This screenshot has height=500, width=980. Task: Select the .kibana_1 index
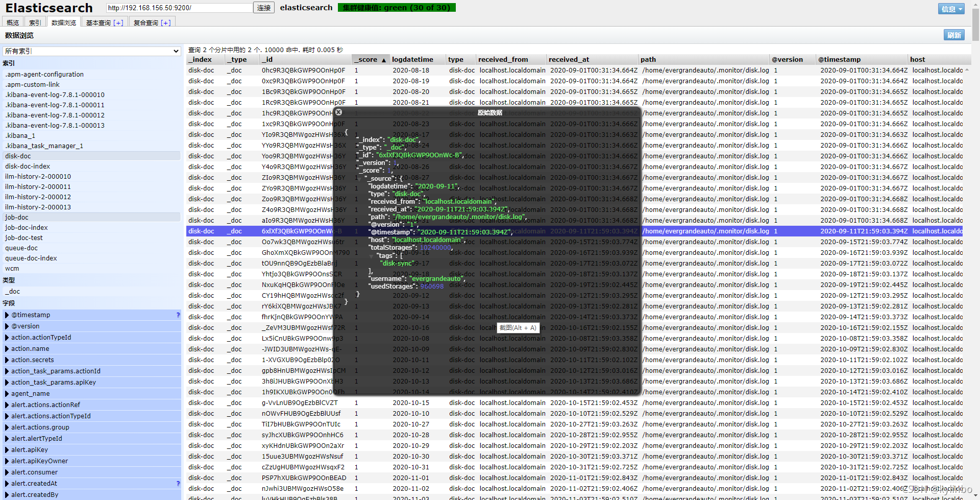(x=92, y=136)
